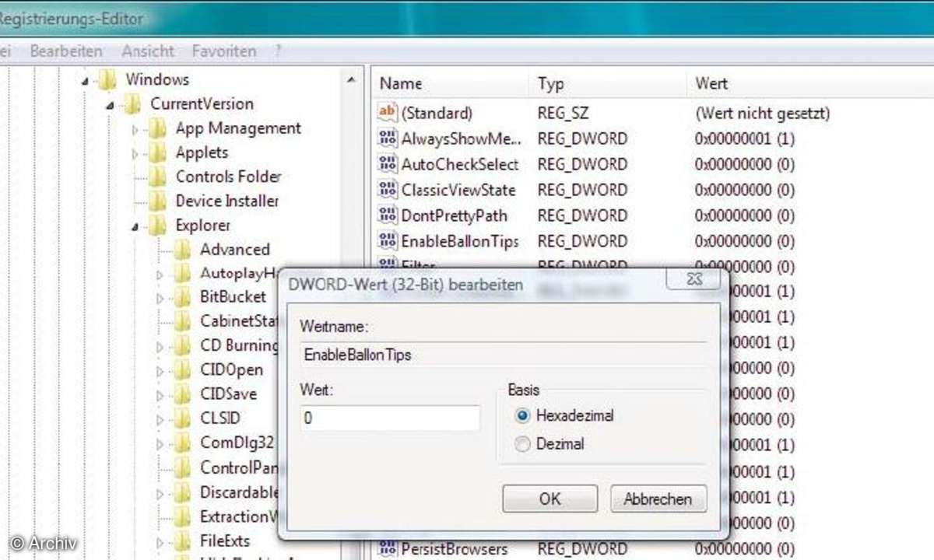This screenshot has width=934, height=560.
Task: Select the ControlPan... tree entry
Action: [x=238, y=467]
